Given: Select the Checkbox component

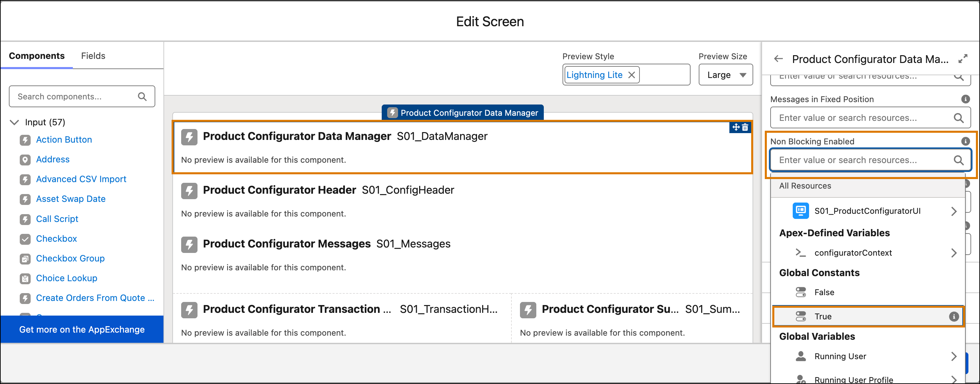Looking at the screenshot, I should pos(56,238).
